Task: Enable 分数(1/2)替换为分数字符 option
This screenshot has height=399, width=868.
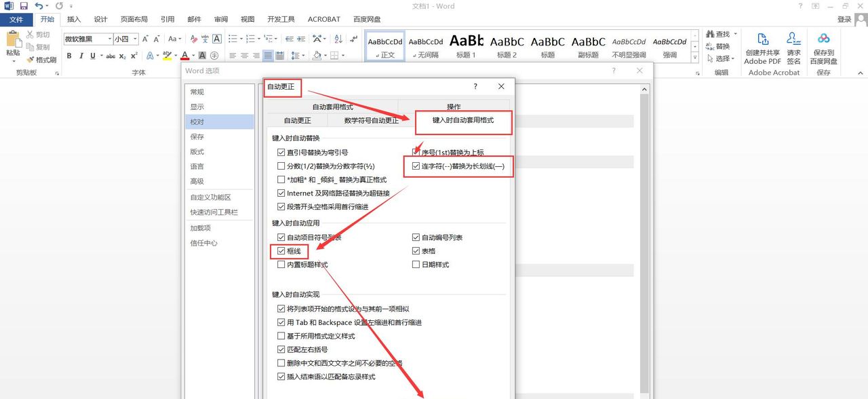Action: pos(281,165)
